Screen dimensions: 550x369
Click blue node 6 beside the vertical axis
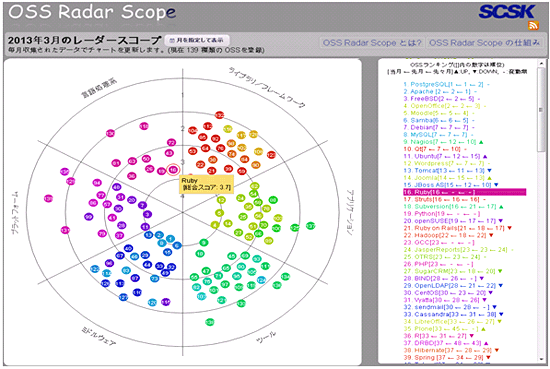(177, 245)
